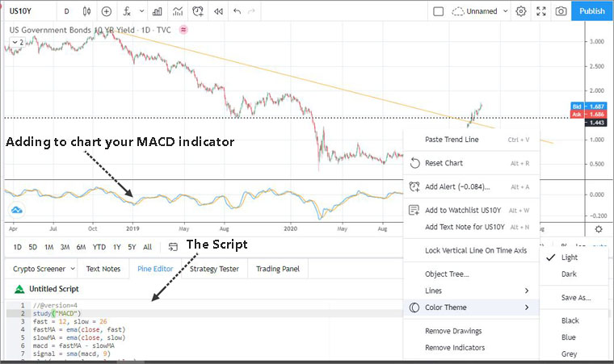Set range to 1M
Viewport: 614px width, 364px height.
[49, 247]
